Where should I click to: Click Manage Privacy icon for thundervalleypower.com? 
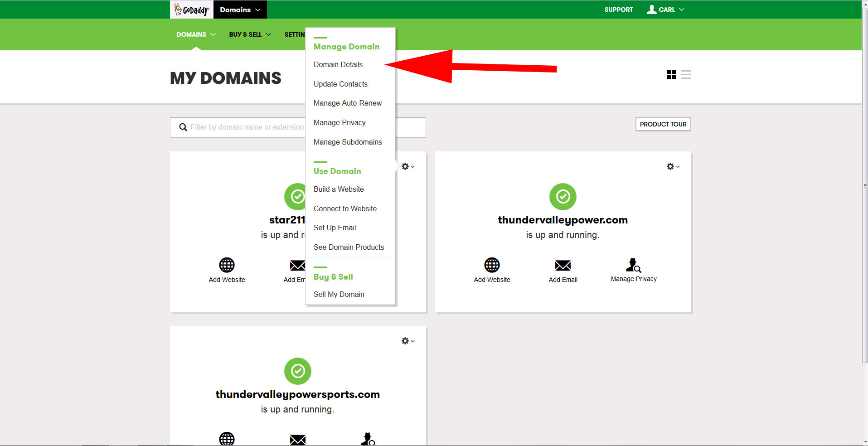coord(634,265)
